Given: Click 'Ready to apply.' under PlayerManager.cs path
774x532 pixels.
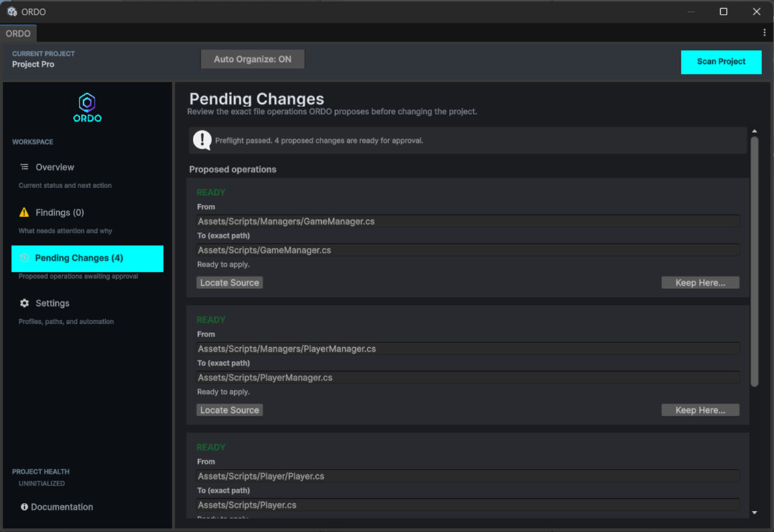Looking at the screenshot, I should pyautogui.click(x=223, y=391).
